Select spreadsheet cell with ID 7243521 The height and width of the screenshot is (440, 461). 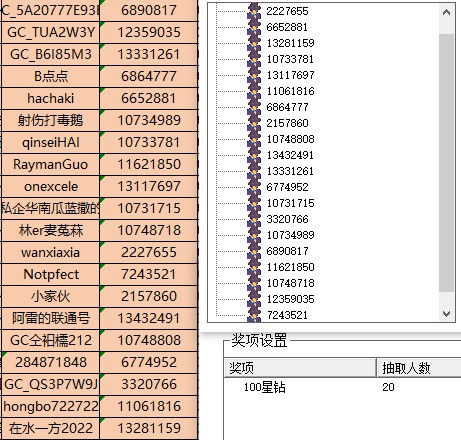pos(149,274)
